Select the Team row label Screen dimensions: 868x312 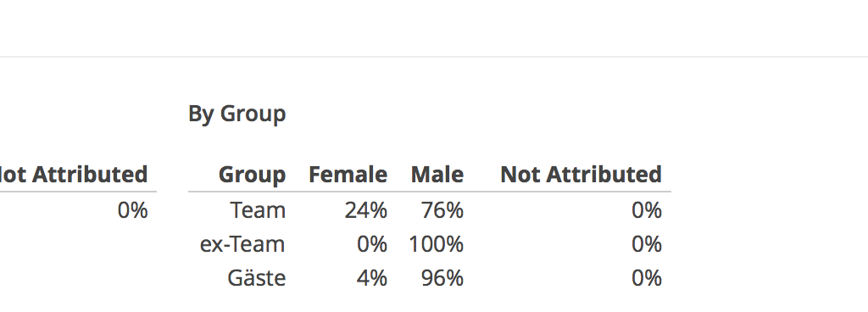[x=258, y=211]
